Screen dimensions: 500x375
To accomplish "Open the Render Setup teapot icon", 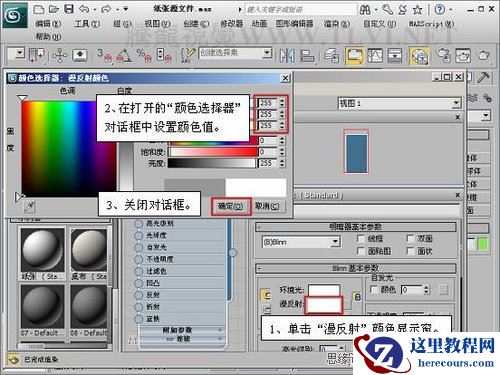I will pyautogui.click(x=443, y=55).
